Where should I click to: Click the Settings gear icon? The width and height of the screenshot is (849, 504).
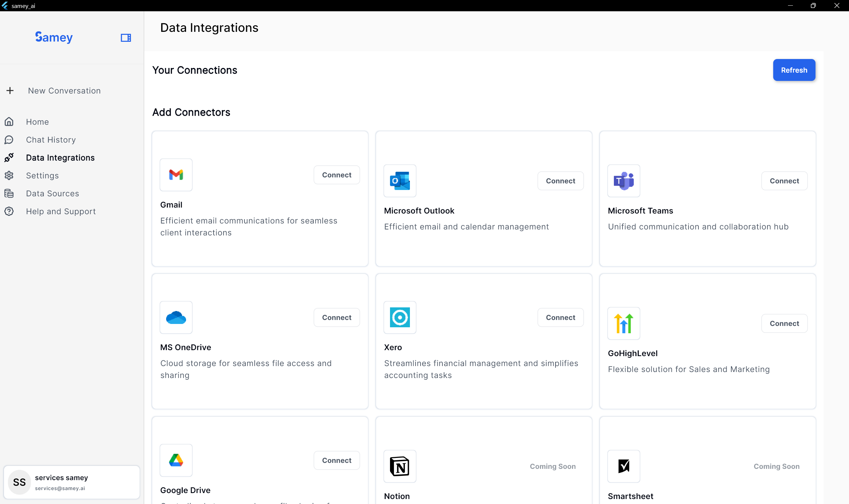(9, 176)
